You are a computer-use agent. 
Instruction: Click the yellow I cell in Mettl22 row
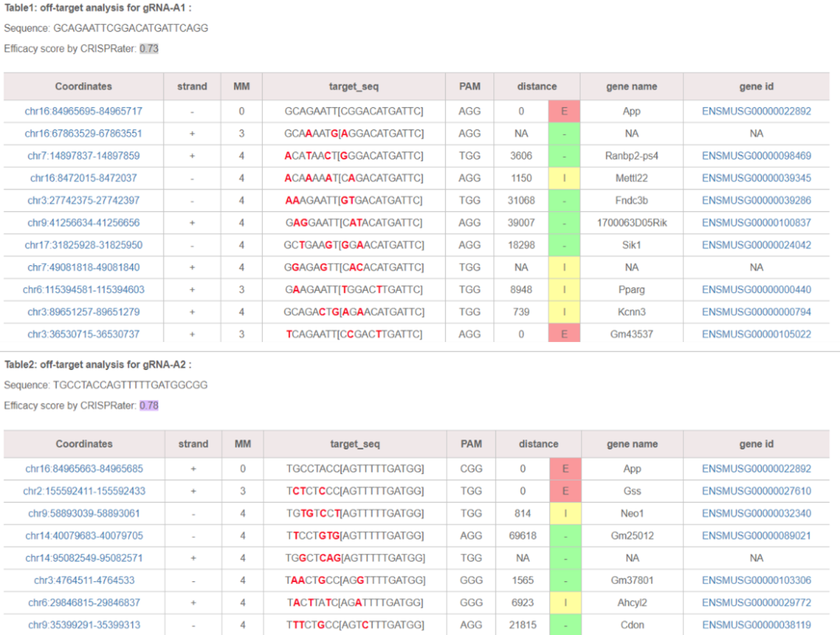coord(565,179)
